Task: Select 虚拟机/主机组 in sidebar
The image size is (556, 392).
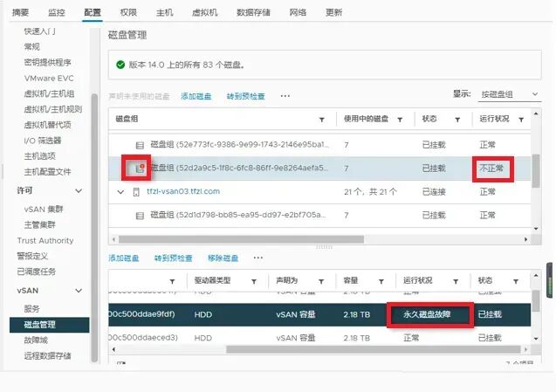Action: coord(49,93)
